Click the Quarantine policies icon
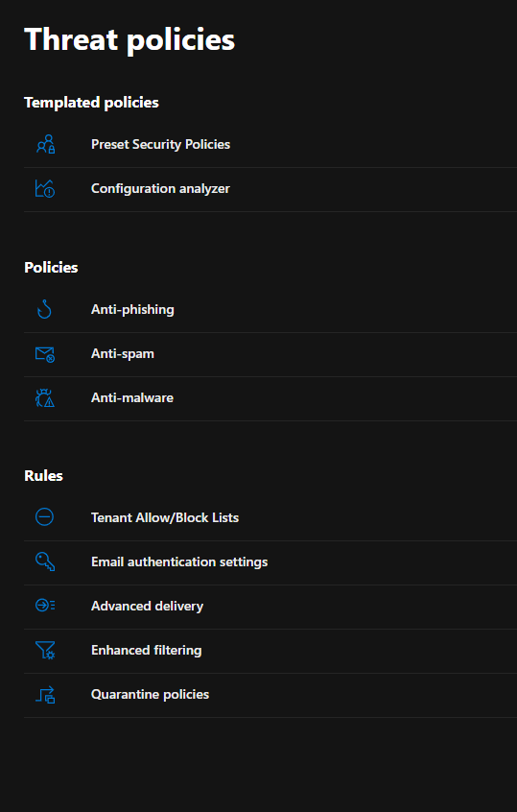 point(45,695)
